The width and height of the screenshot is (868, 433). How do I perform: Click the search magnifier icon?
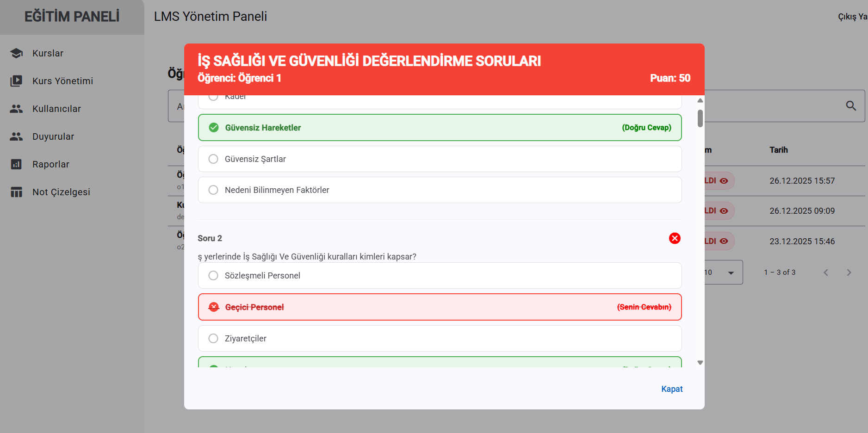[851, 106]
